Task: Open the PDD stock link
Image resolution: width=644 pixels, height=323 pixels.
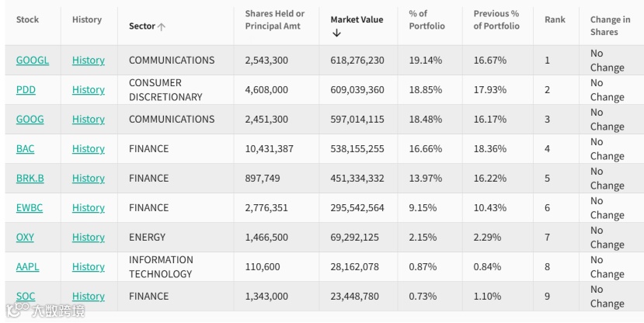Action: 26,90
